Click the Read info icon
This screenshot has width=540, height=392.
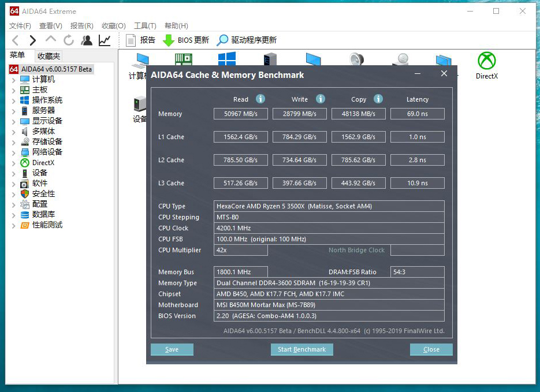(x=260, y=99)
